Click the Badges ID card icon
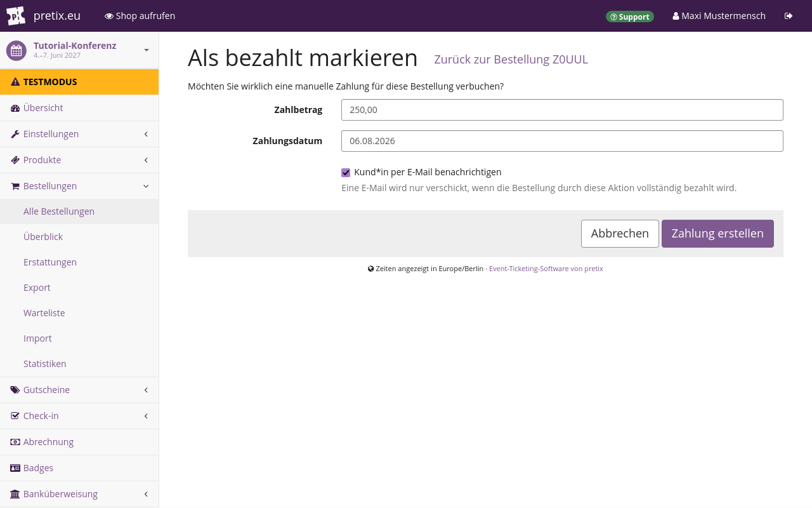 pyautogui.click(x=15, y=468)
